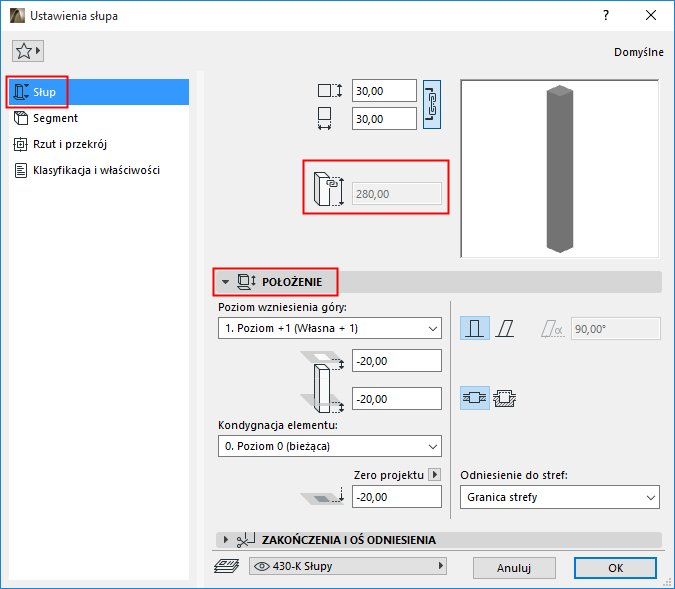
Task: Click the Odniesienie do stref label
Action: point(514,475)
